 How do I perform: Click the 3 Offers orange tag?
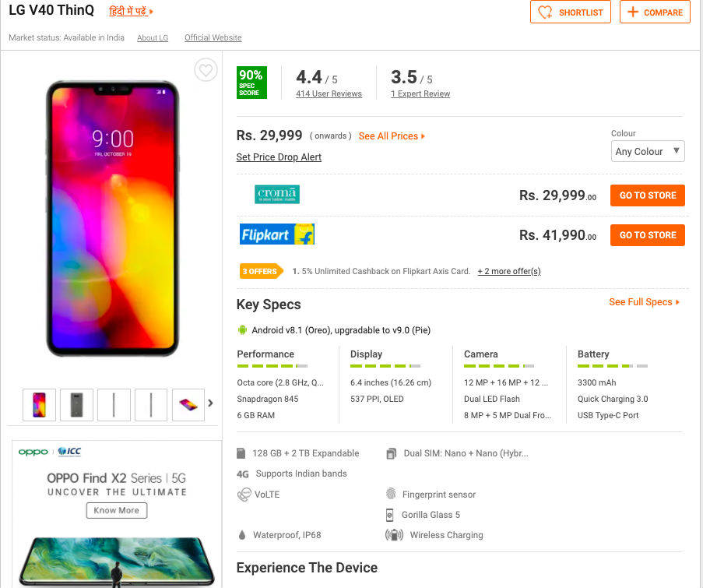point(261,271)
